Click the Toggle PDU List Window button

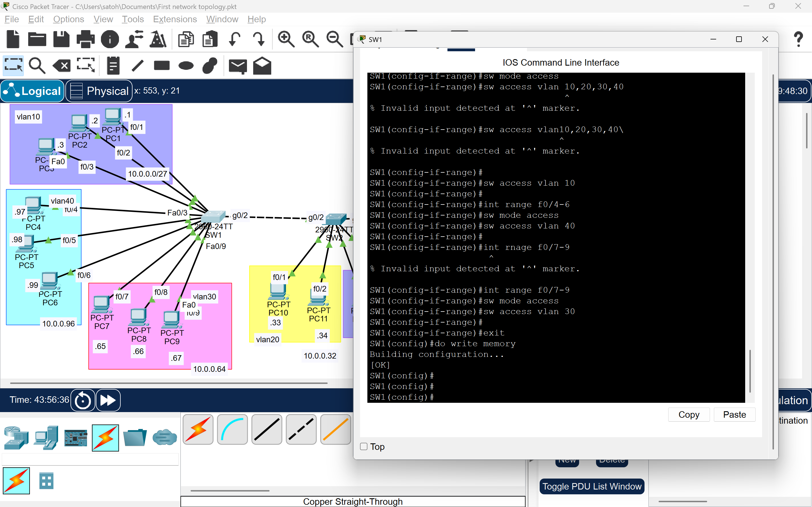click(592, 486)
